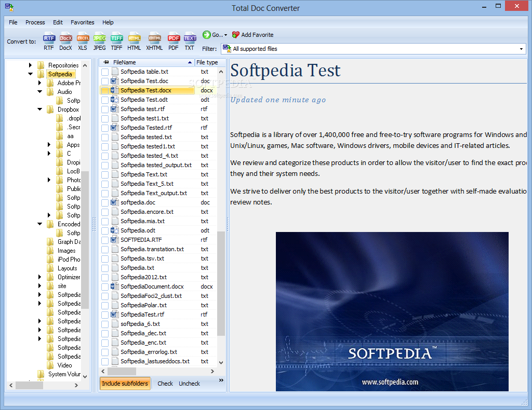Click icon of Softpedia Test.odt file

pos(115,99)
